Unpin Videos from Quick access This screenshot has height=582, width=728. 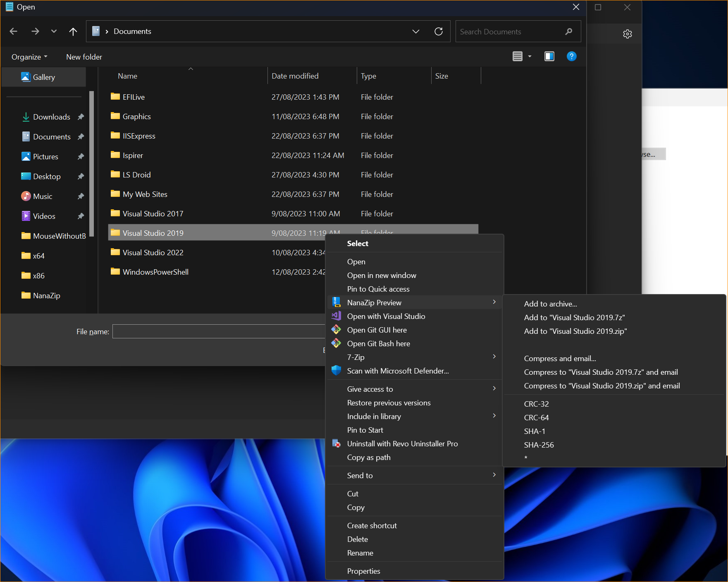pos(81,216)
